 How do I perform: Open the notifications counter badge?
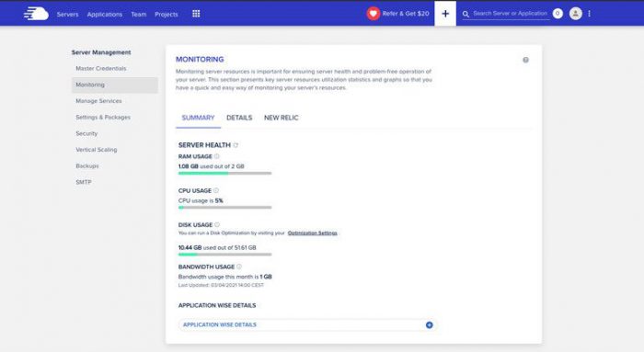pos(558,14)
